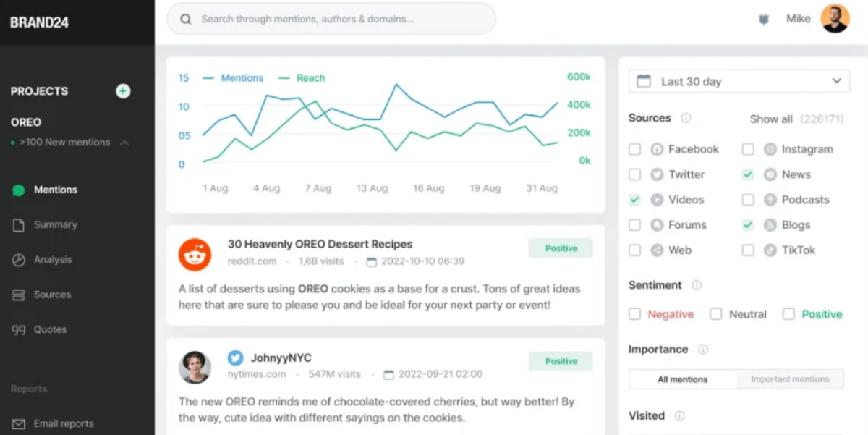Add a new project with plus button
The height and width of the screenshot is (435, 868).
point(123,91)
